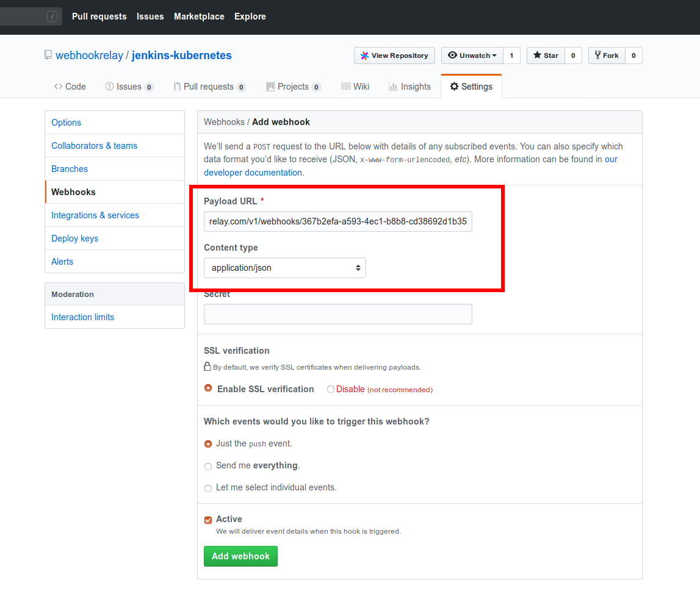Expand the Unwatch dropdown menu
Image resolution: width=700 pixels, height=602 pixels.
(495, 55)
